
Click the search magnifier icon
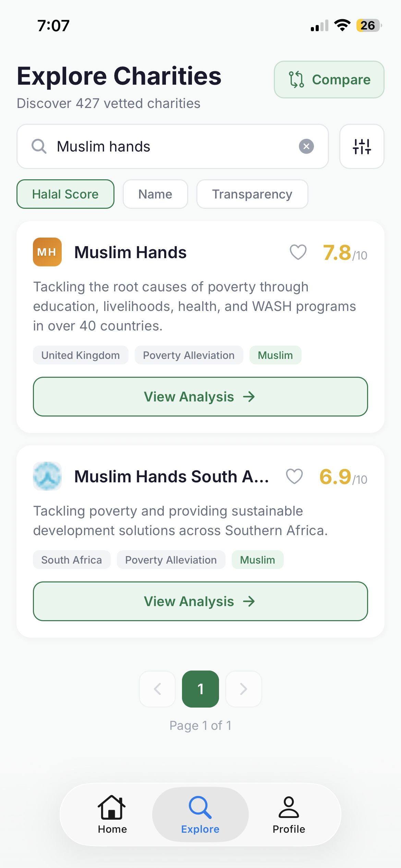coord(39,146)
